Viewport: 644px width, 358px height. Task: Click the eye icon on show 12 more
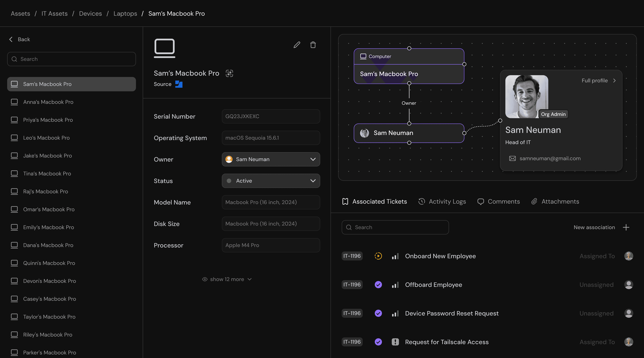click(205, 279)
